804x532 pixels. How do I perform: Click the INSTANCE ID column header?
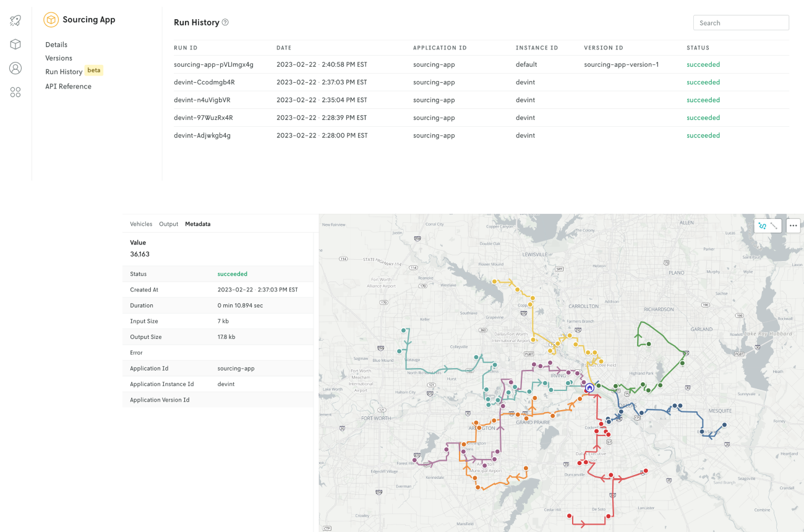coord(537,48)
